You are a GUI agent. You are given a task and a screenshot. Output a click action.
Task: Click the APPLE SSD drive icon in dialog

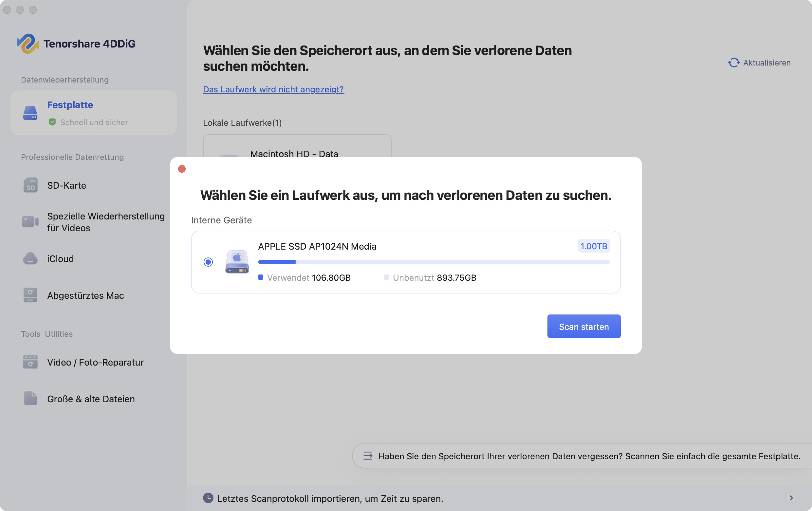(x=237, y=262)
